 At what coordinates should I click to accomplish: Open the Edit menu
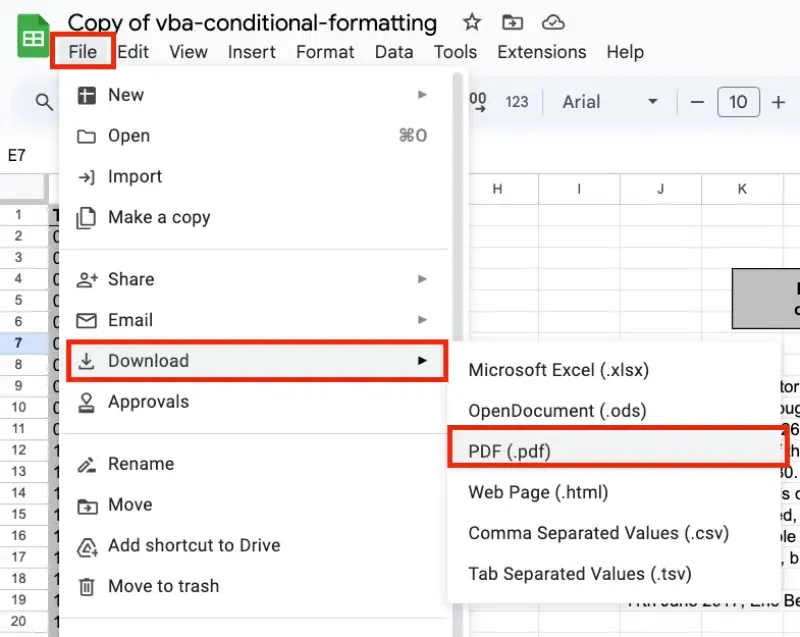[133, 51]
